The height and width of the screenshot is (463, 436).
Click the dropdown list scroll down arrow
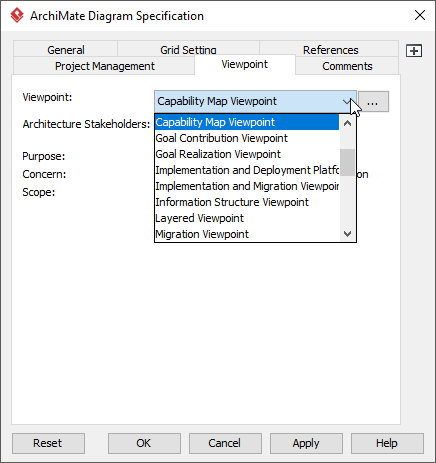tap(347, 233)
